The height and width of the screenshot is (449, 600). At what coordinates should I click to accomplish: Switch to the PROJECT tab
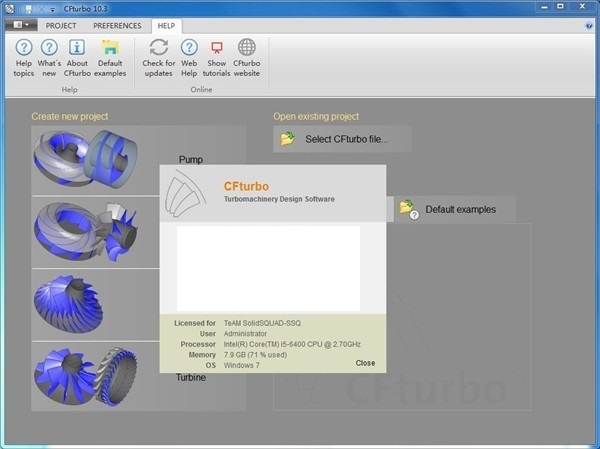61,25
